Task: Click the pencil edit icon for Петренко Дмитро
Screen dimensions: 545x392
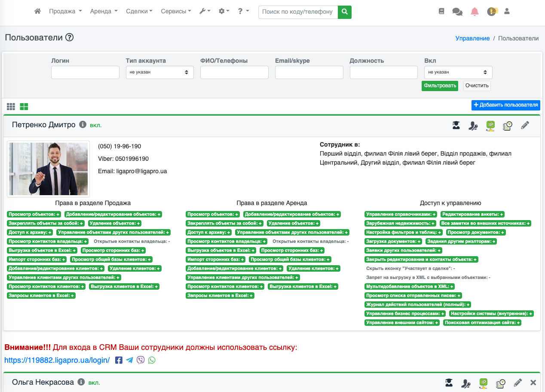Action: point(525,126)
